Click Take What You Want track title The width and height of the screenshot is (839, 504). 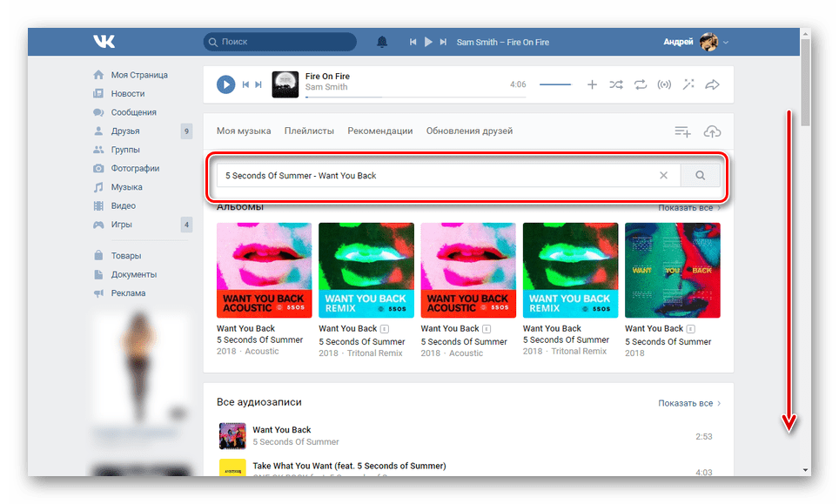coord(349,466)
